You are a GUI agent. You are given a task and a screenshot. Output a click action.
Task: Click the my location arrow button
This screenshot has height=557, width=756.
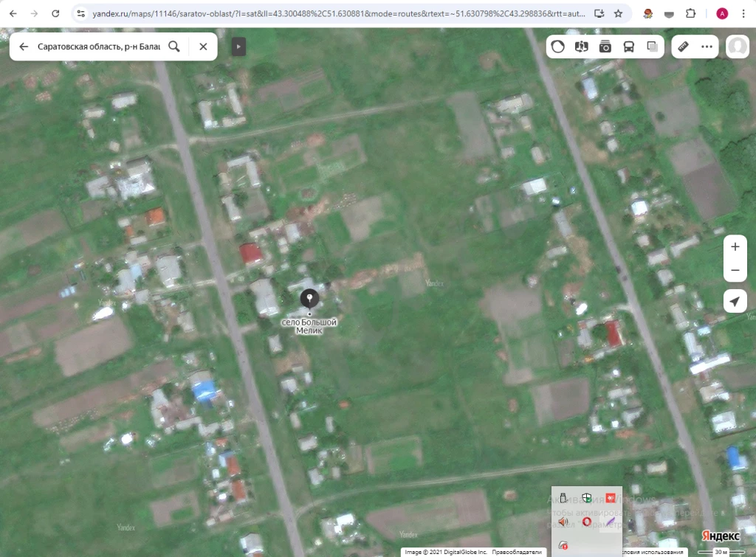pyautogui.click(x=735, y=301)
